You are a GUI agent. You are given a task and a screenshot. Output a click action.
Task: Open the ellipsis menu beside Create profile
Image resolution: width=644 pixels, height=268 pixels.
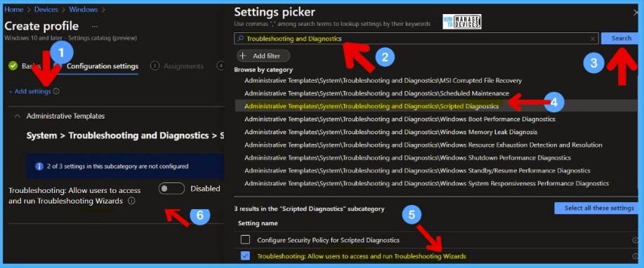(x=95, y=26)
